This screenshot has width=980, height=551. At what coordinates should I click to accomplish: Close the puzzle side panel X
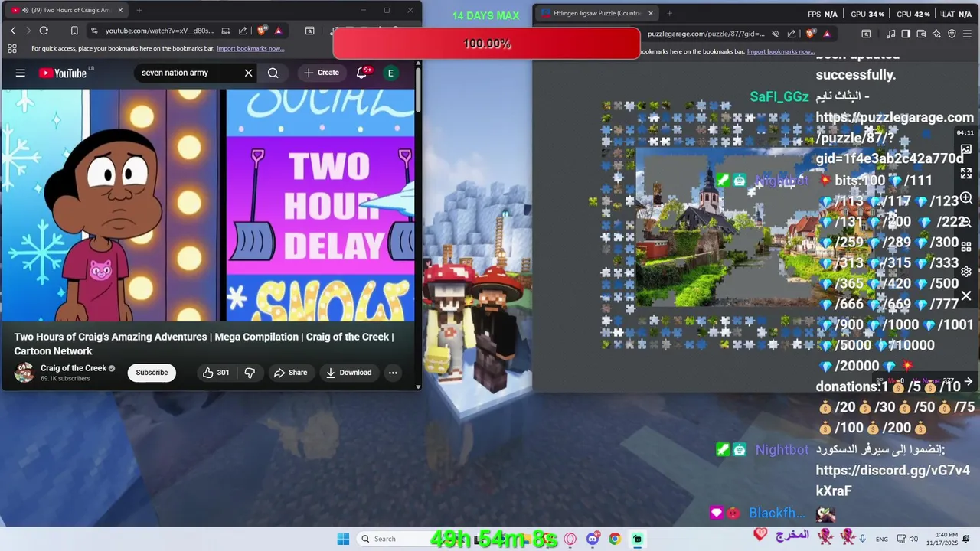pos(966,295)
